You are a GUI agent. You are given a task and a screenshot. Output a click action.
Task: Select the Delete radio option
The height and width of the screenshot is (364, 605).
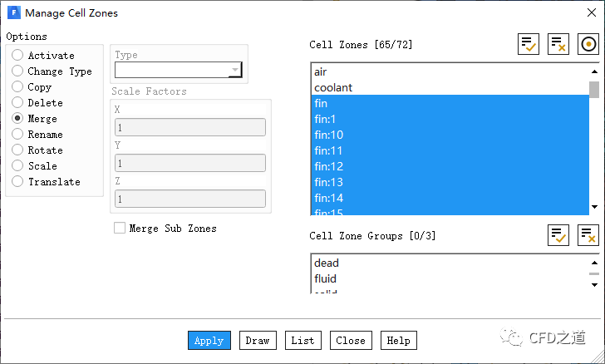[17, 103]
